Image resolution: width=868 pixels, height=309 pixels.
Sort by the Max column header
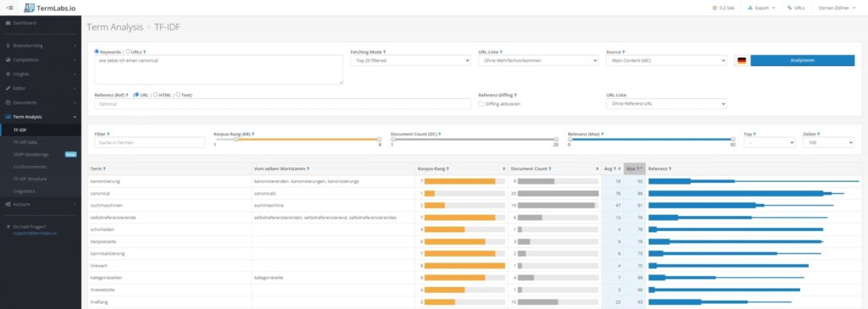pyautogui.click(x=634, y=168)
